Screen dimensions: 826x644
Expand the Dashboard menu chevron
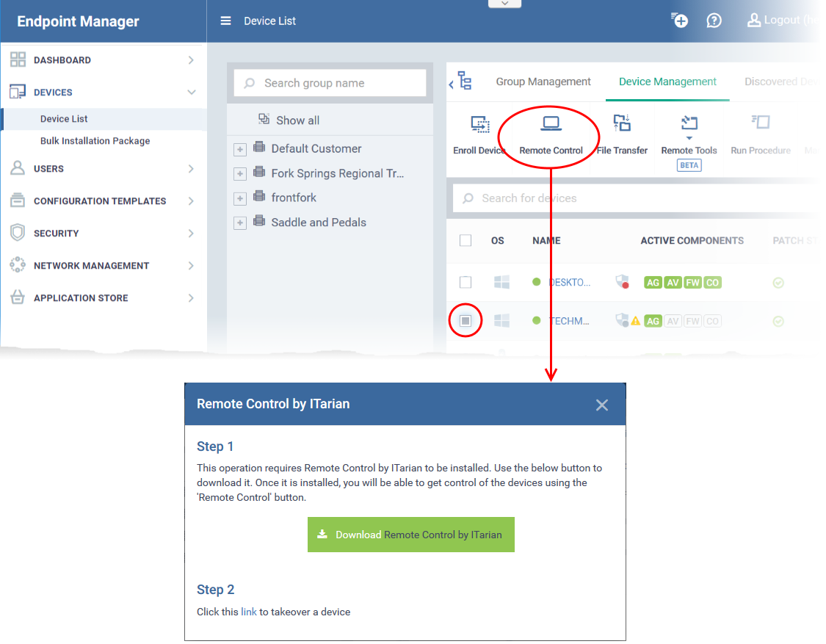191,60
